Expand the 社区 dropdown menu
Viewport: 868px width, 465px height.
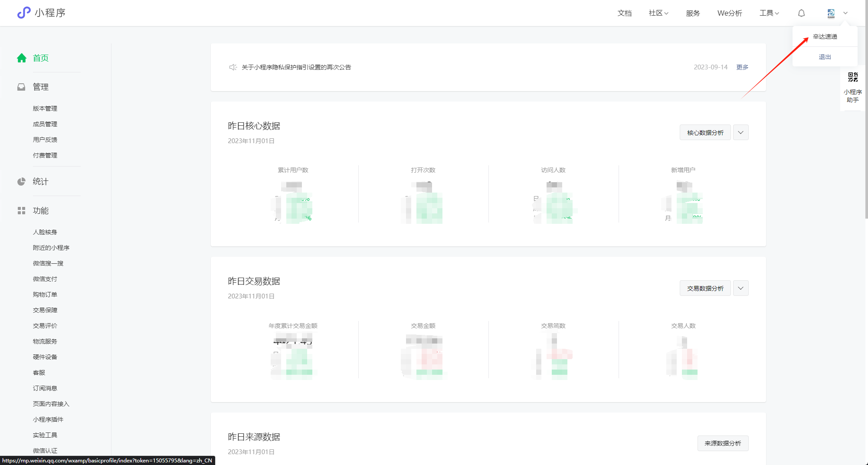click(658, 13)
